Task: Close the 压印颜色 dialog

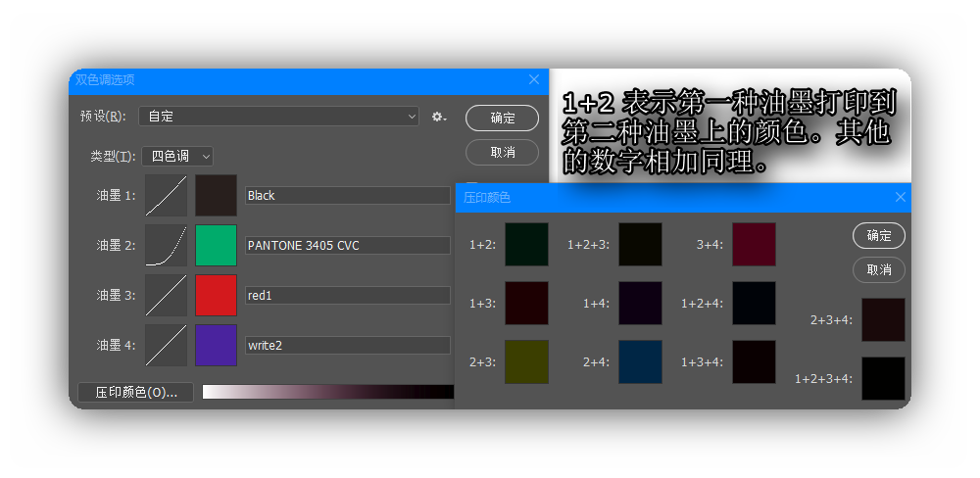Action: 901,198
